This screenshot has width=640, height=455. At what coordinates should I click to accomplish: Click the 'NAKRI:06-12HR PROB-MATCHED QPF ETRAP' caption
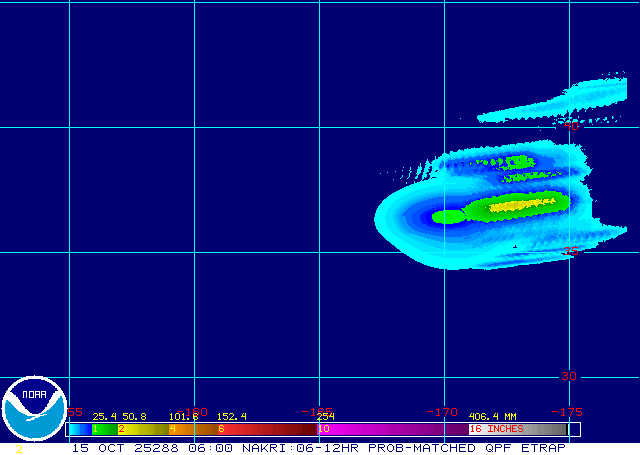pyautogui.click(x=411, y=447)
